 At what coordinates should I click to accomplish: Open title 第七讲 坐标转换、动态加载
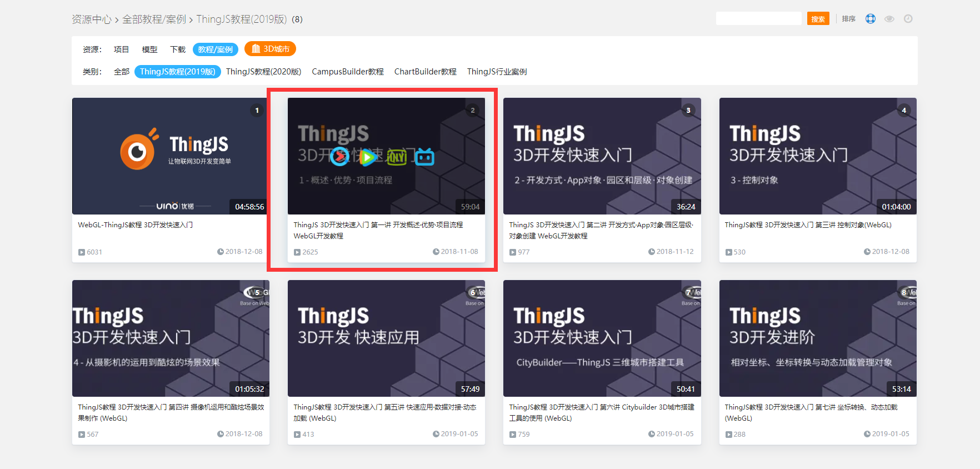pos(811,412)
